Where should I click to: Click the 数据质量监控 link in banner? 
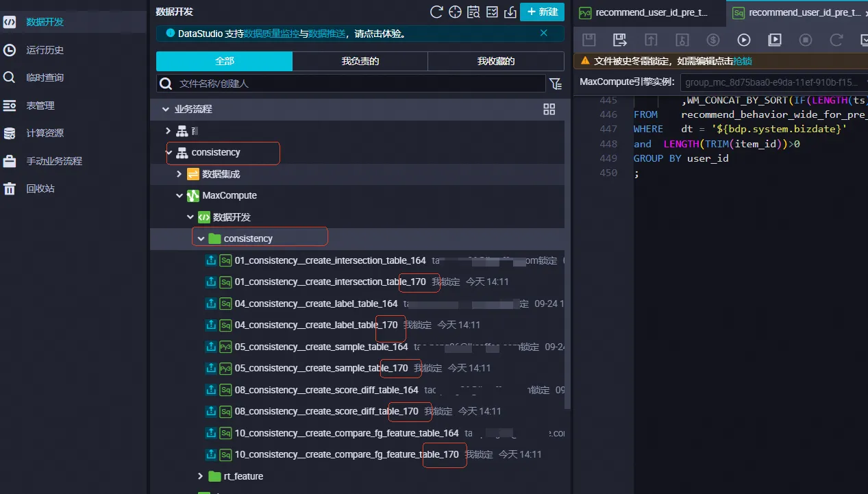coord(271,33)
